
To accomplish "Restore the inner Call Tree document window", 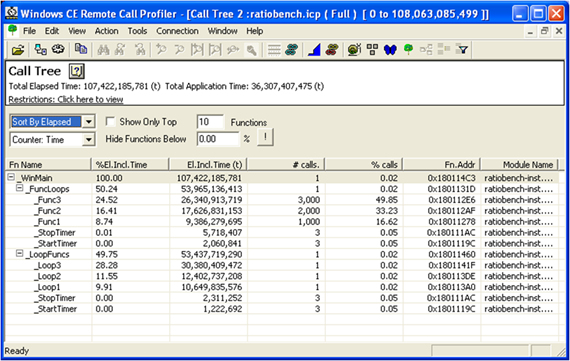I will (544, 31).
